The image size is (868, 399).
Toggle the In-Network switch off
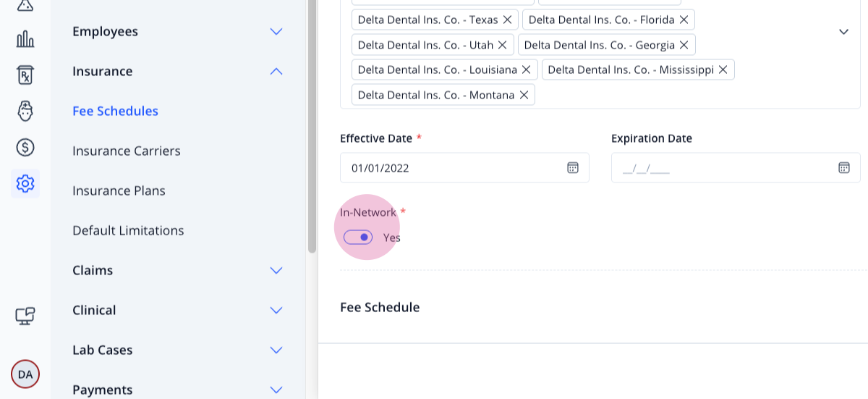point(358,237)
